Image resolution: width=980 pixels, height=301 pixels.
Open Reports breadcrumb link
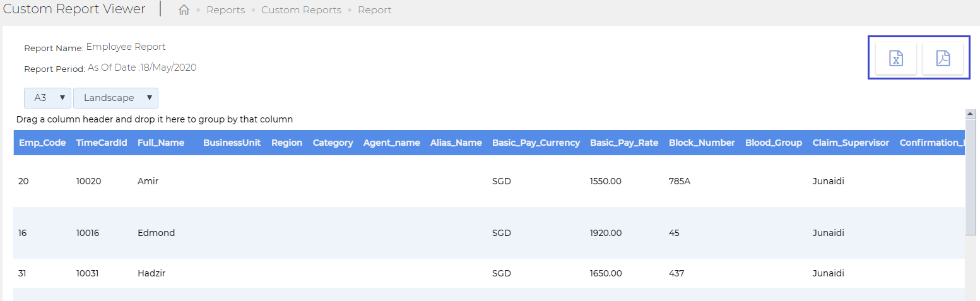tap(225, 10)
